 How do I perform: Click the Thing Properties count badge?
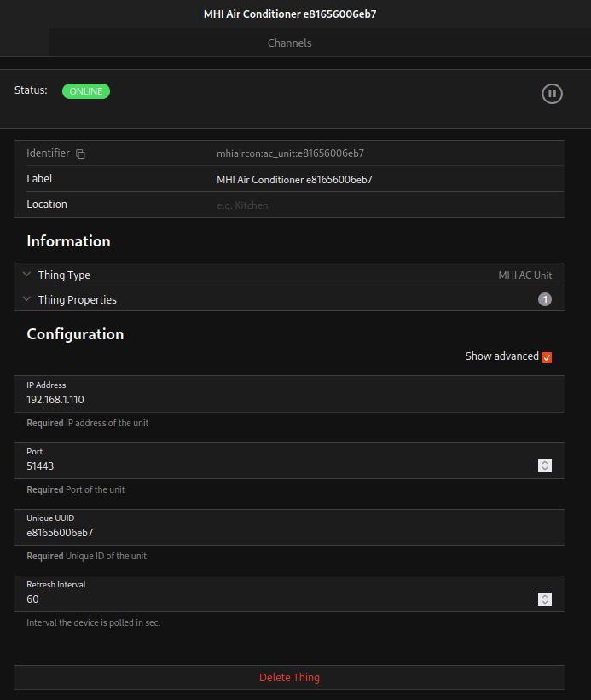(544, 299)
